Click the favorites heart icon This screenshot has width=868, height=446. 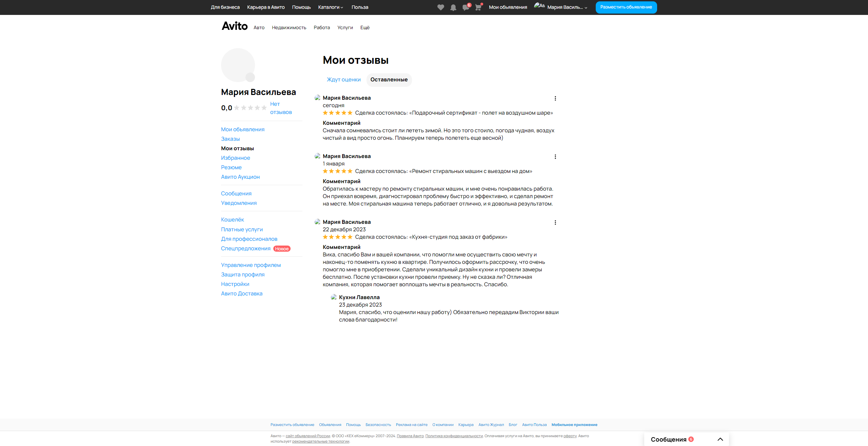[x=440, y=7]
